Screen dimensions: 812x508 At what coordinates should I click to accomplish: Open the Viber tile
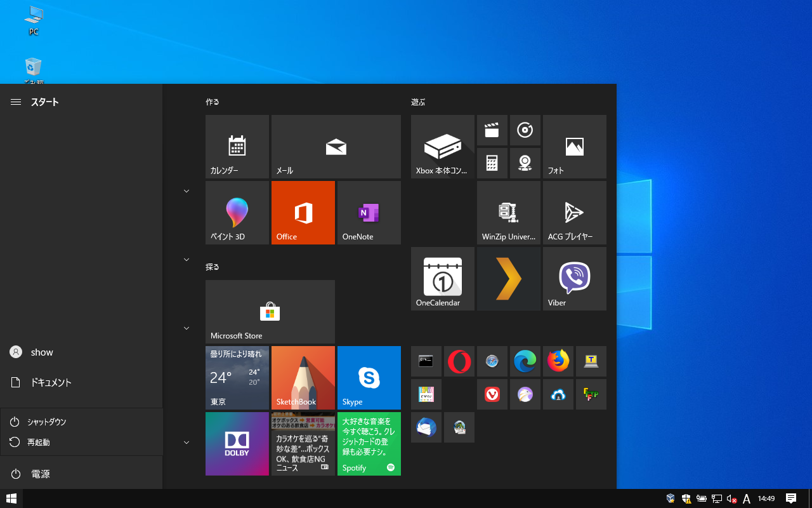575,279
